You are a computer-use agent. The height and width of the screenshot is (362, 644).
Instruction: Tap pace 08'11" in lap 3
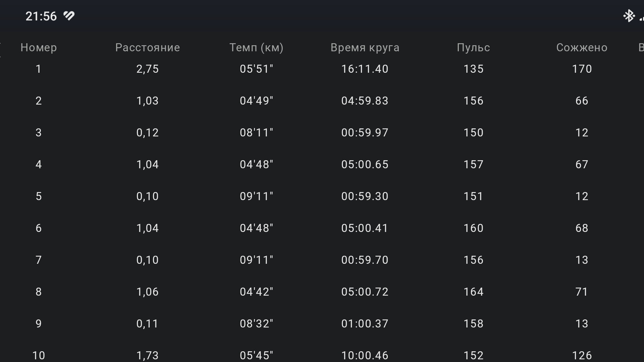(x=256, y=133)
